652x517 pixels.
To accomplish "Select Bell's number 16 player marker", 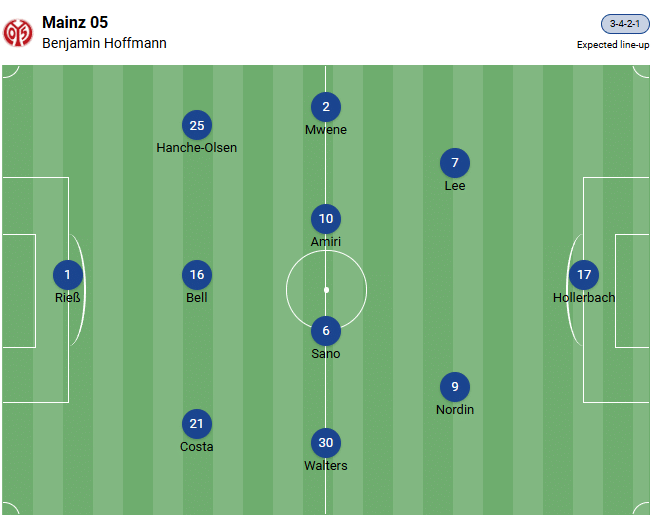I will coord(197,275).
